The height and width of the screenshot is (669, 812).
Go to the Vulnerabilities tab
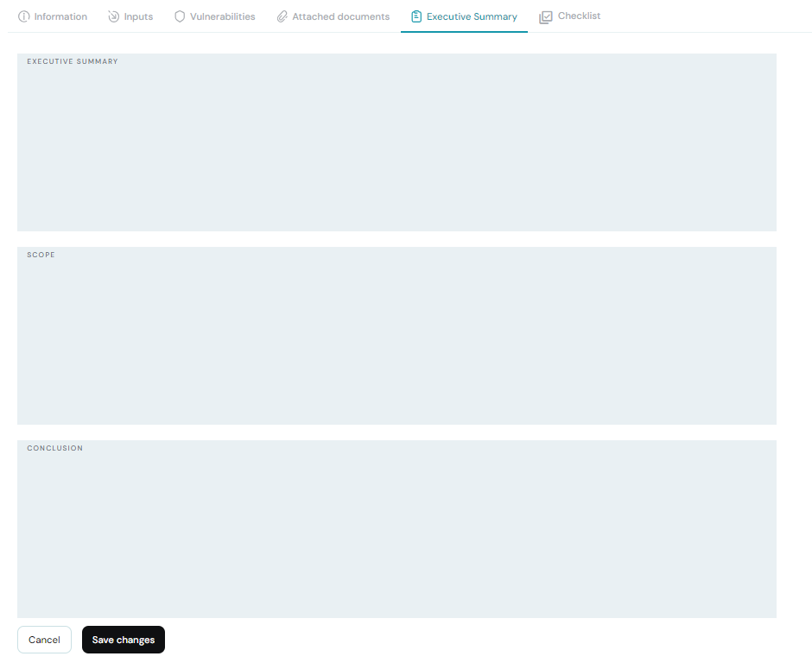coord(222,16)
